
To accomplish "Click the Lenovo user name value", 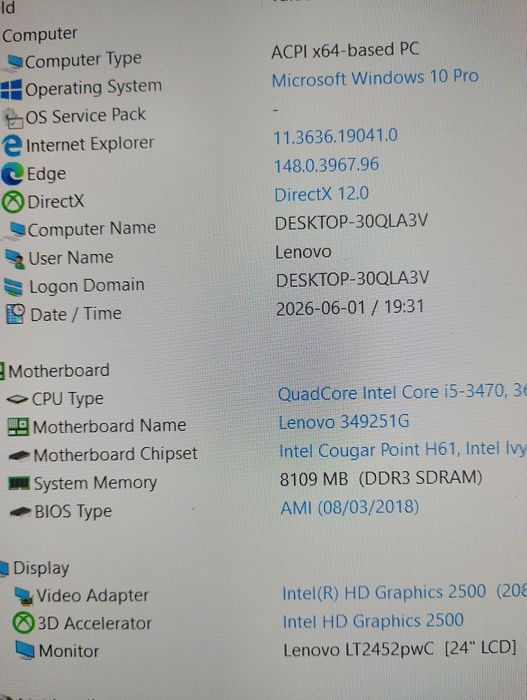I will tap(303, 252).
